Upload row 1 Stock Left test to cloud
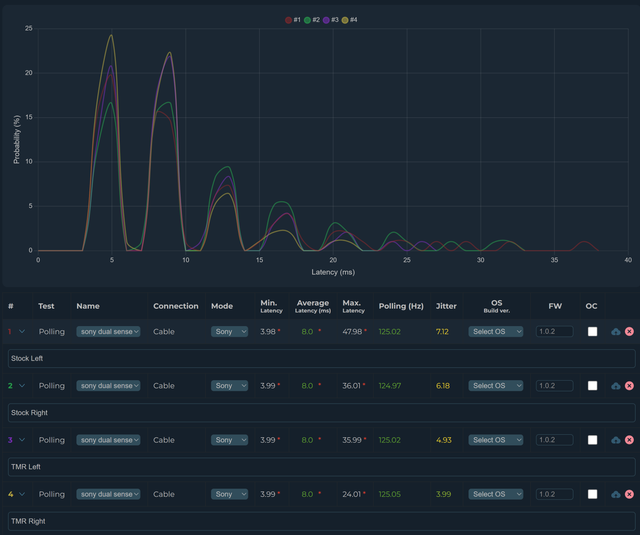The image size is (640, 535). (616, 332)
